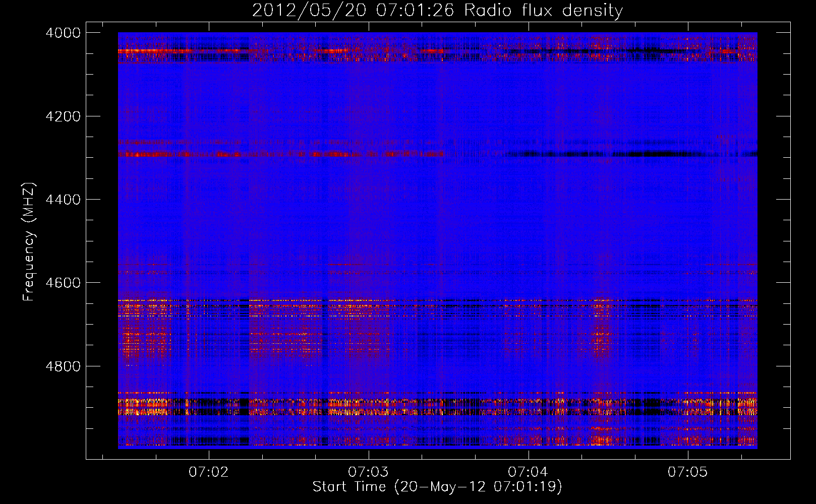Image resolution: width=816 pixels, height=504 pixels.
Task: Click the y-axis label 'Frequency (MHZ)'
Action: point(29,242)
